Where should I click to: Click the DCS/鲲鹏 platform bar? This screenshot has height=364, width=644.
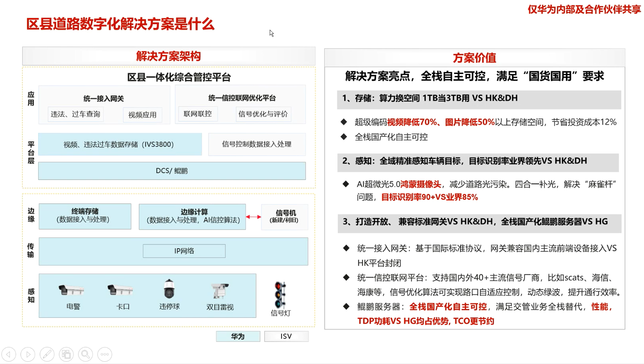point(172,171)
